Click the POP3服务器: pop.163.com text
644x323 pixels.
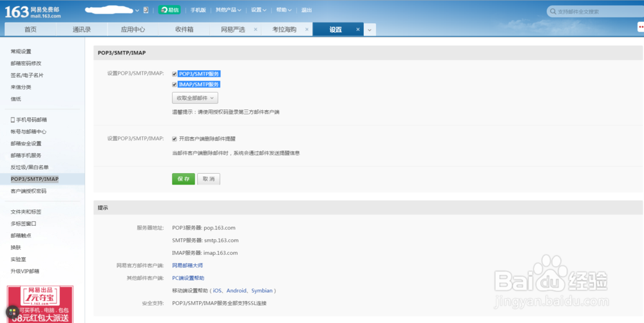click(x=204, y=228)
